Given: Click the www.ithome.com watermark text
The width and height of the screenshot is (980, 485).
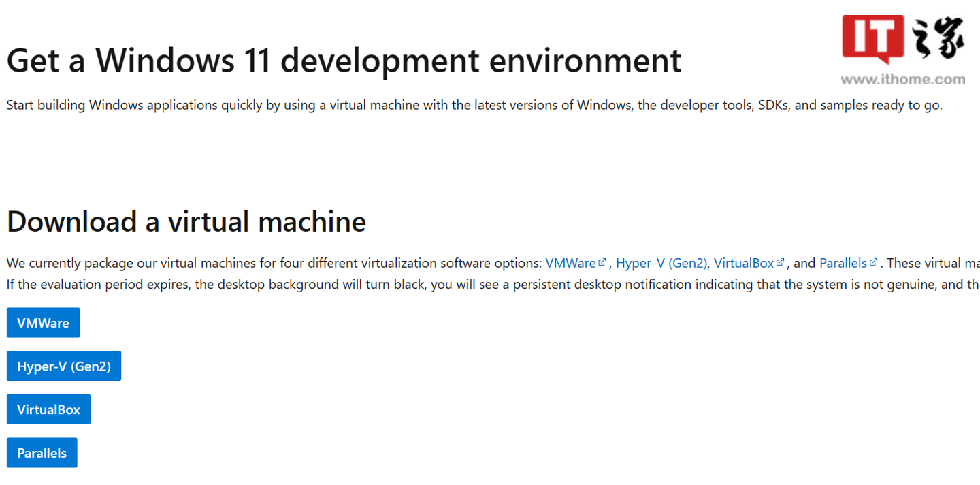Looking at the screenshot, I should click(x=902, y=80).
